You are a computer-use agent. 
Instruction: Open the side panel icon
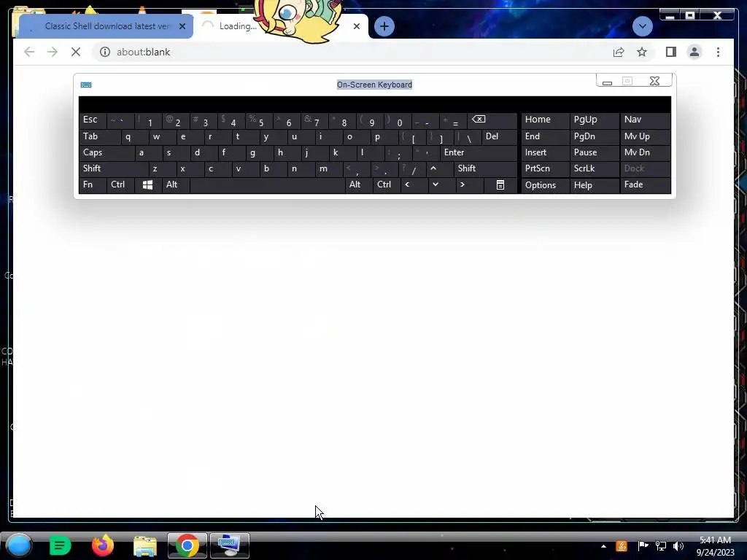[671, 52]
